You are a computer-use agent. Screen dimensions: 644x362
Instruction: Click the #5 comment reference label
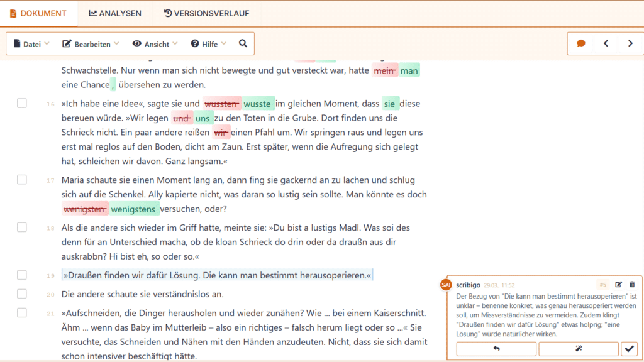tap(602, 285)
